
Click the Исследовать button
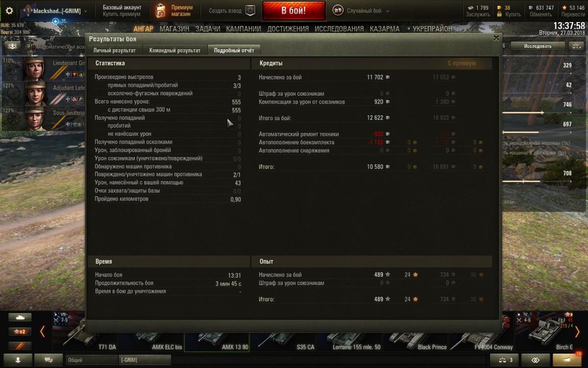point(538,46)
